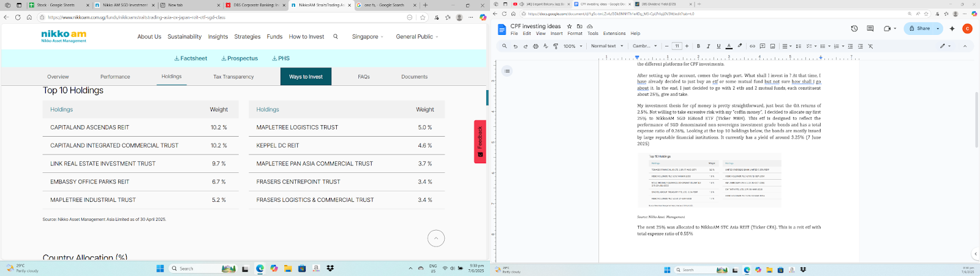
Task: Open the Cambria font dropdown in Docs
Action: click(644, 46)
